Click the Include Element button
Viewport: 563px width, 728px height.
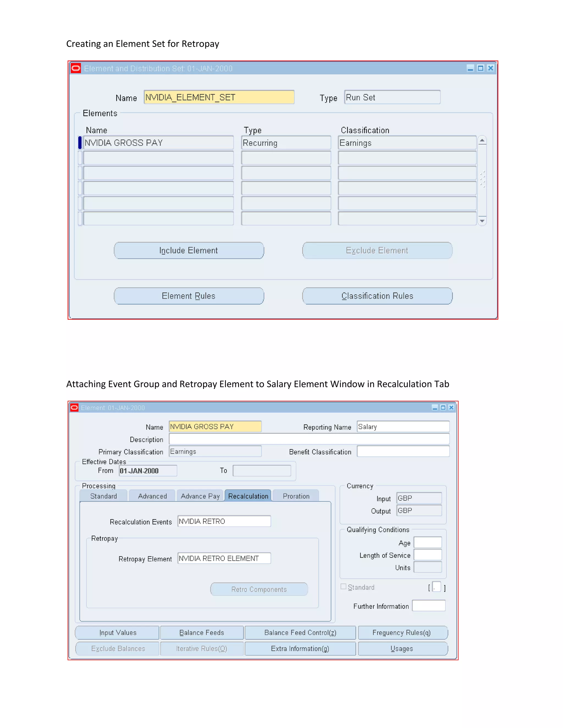(189, 250)
